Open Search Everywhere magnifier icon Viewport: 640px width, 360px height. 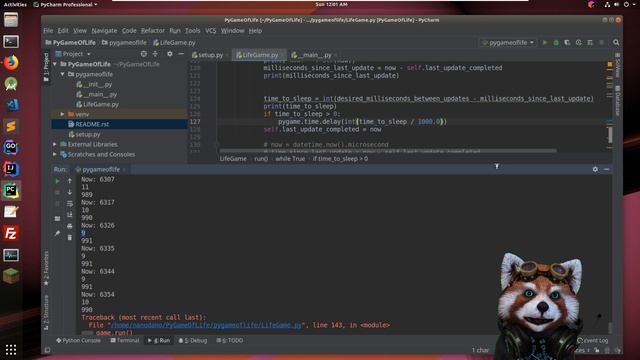pyautogui.click(x=616, y=42)
